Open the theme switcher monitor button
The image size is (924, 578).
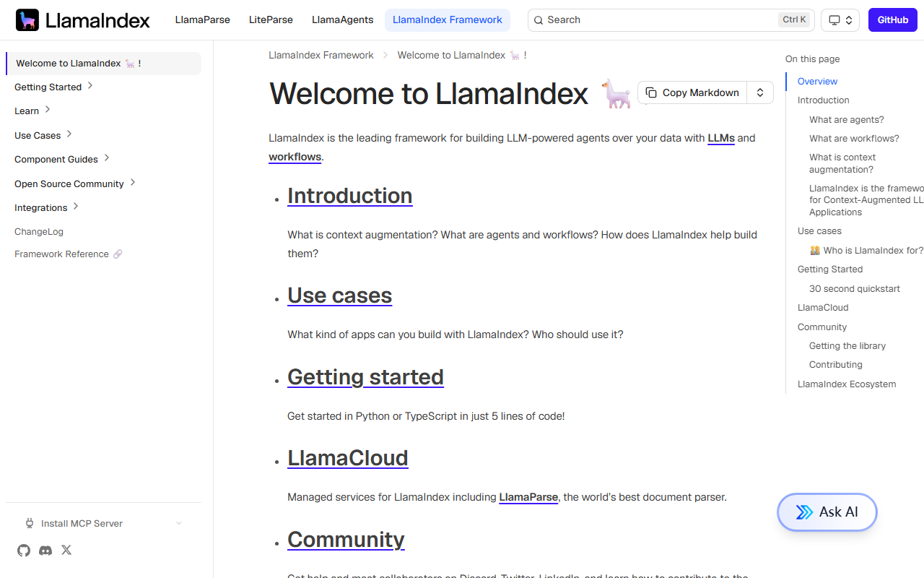coord(840,20)
